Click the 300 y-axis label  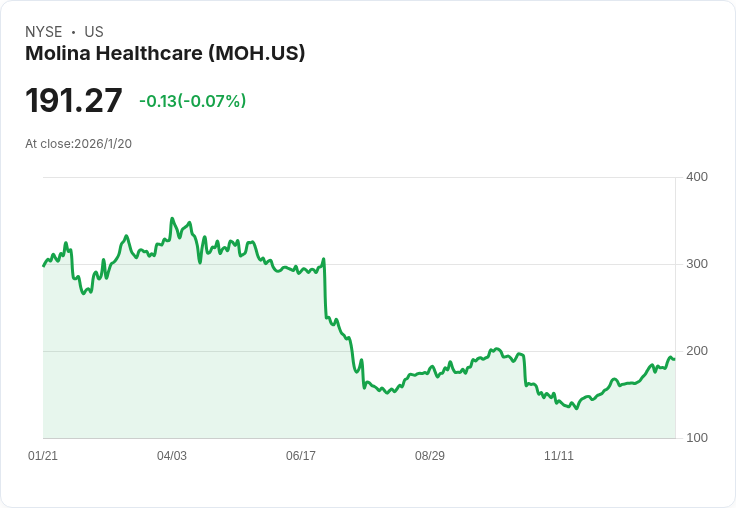(x=697, y=264)
